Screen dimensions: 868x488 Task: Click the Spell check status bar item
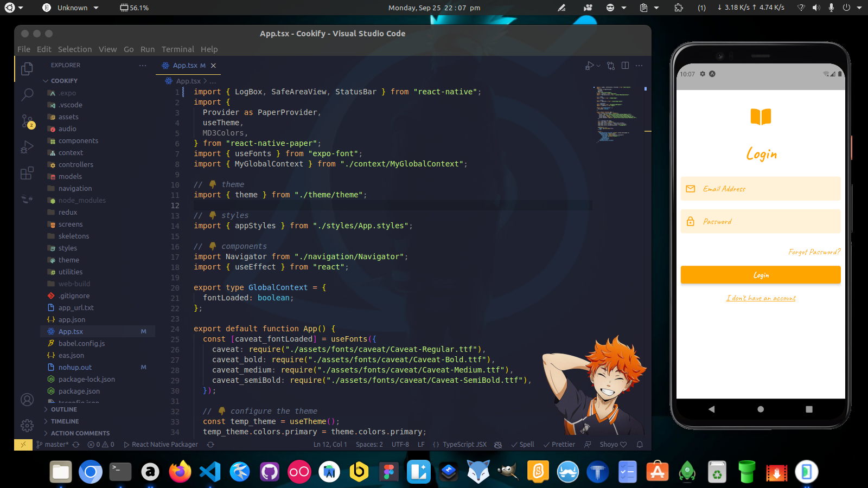[522, 445]
